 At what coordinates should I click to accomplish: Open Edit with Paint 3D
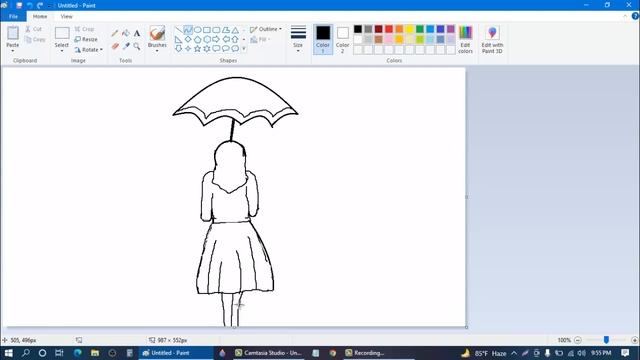(x=492, y=40)
